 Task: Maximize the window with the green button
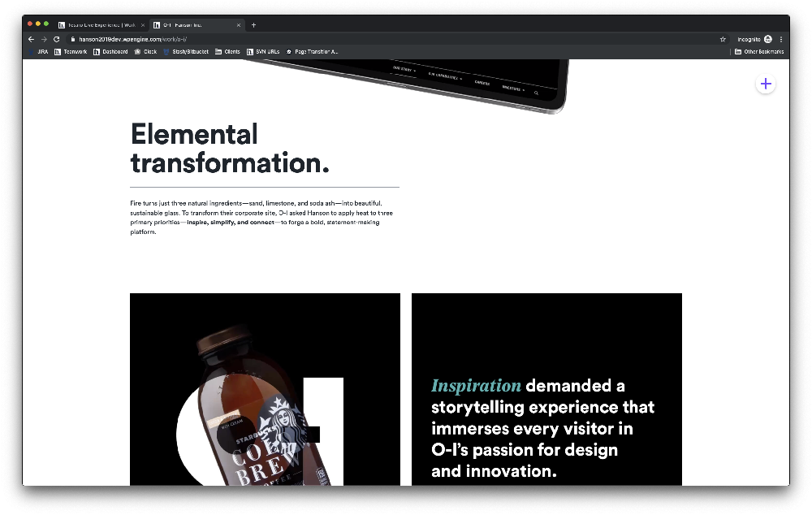(x=46, y=24)
